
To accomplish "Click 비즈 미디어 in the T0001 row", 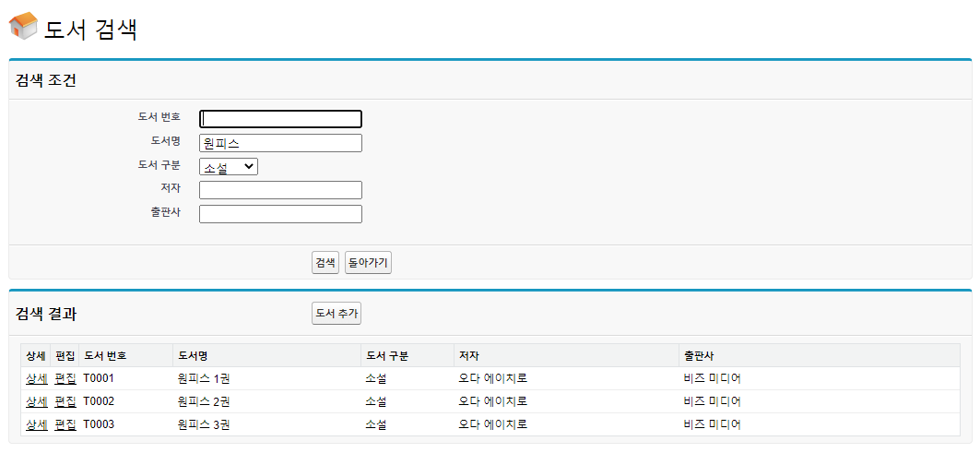I will click(713, 378).
